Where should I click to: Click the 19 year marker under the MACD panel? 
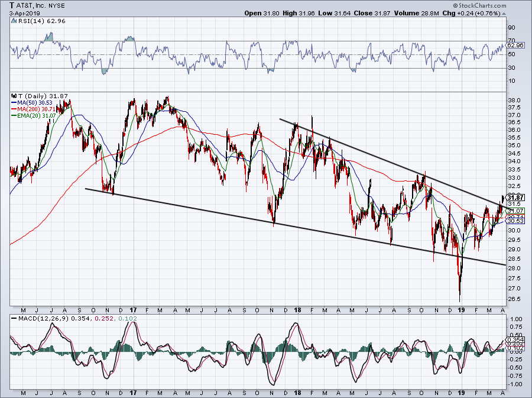[460, 393]
